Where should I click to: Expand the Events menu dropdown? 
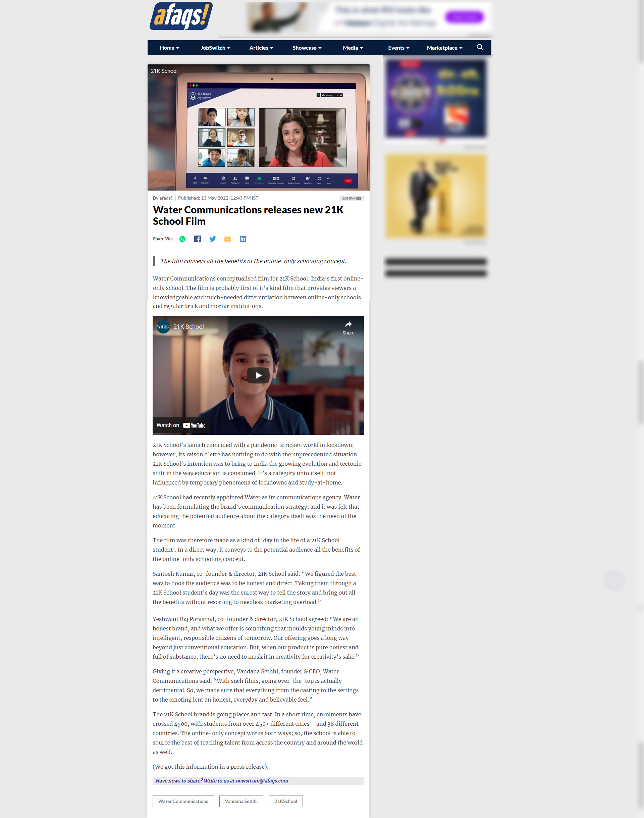tap(399, 48)
